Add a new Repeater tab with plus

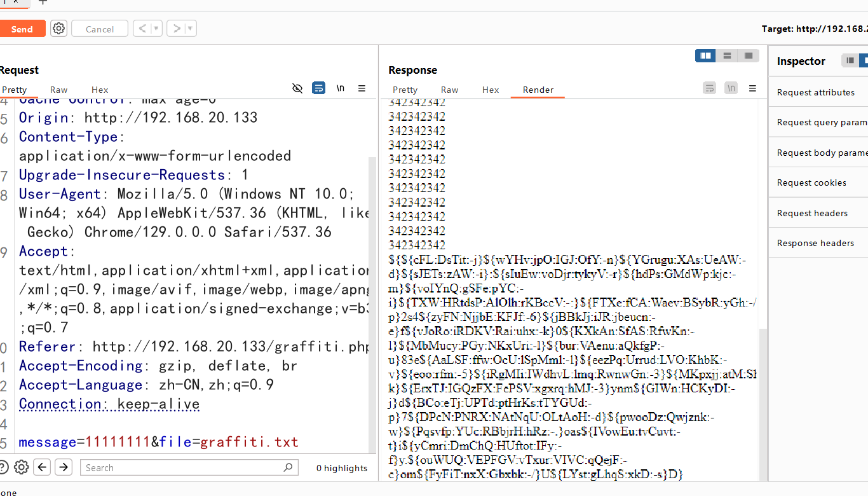[x=43, y=2]
